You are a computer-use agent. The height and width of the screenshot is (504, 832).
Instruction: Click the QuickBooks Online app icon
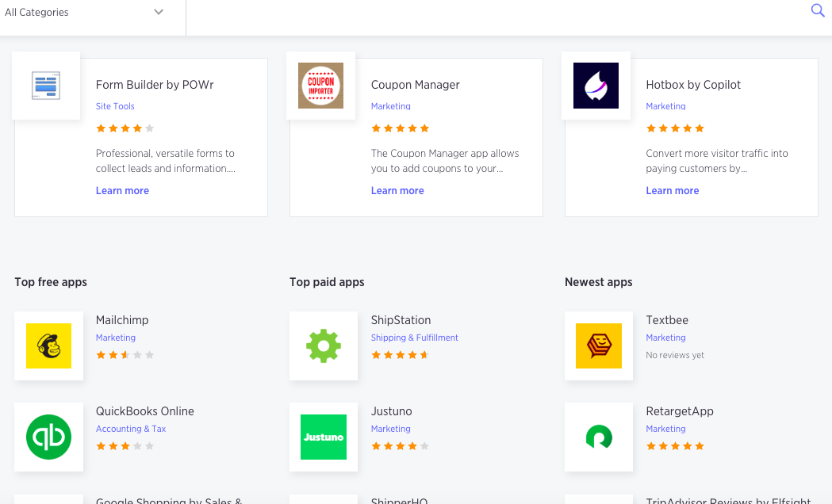point(49,437)
